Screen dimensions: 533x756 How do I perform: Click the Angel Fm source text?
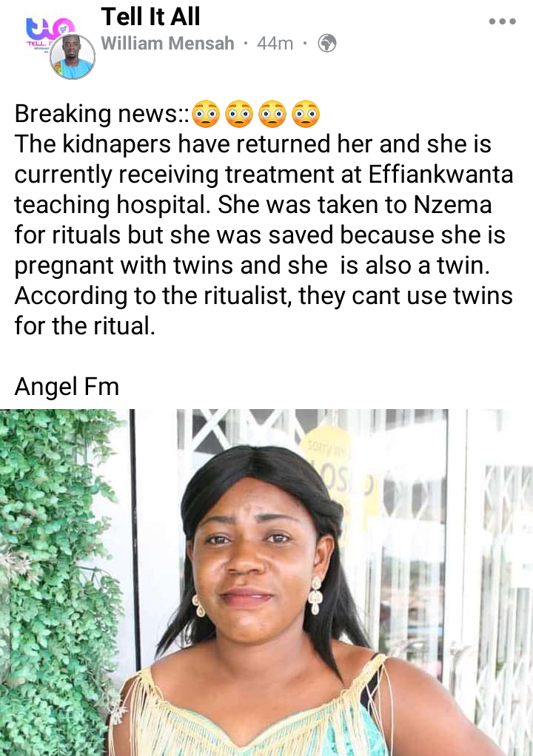click(x=67, y=387)
